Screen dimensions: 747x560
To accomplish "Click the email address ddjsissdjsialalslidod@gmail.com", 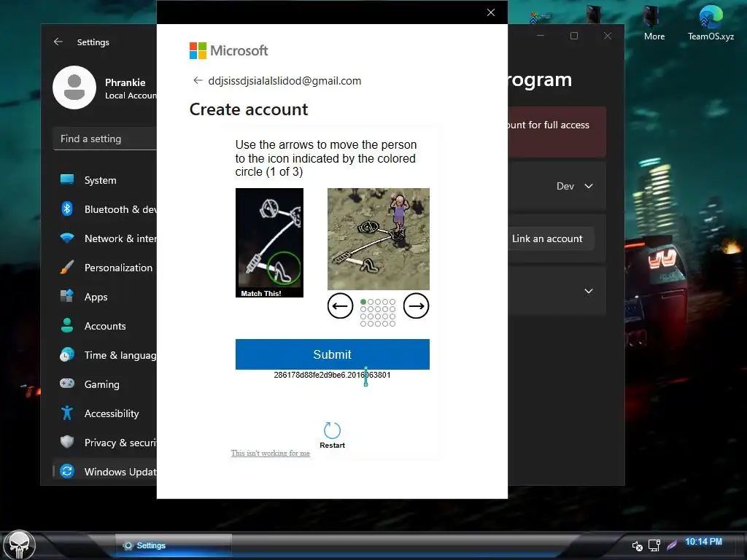I will click(x=285, y=81).
